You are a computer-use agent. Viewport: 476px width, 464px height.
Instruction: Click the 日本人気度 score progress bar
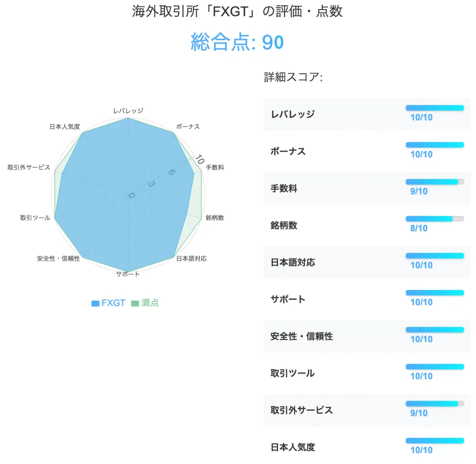tap(435, 441)
